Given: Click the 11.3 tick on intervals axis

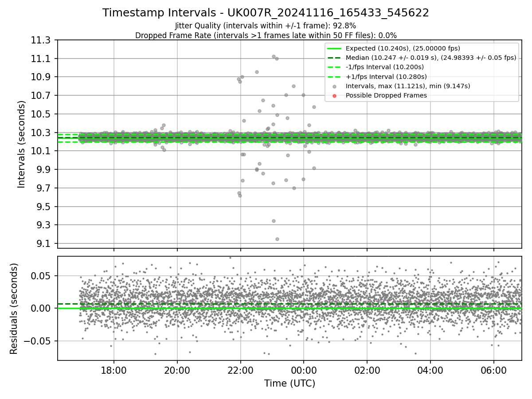Looking at the screenshot, I should pyautogui.click(x=42, y=40).
